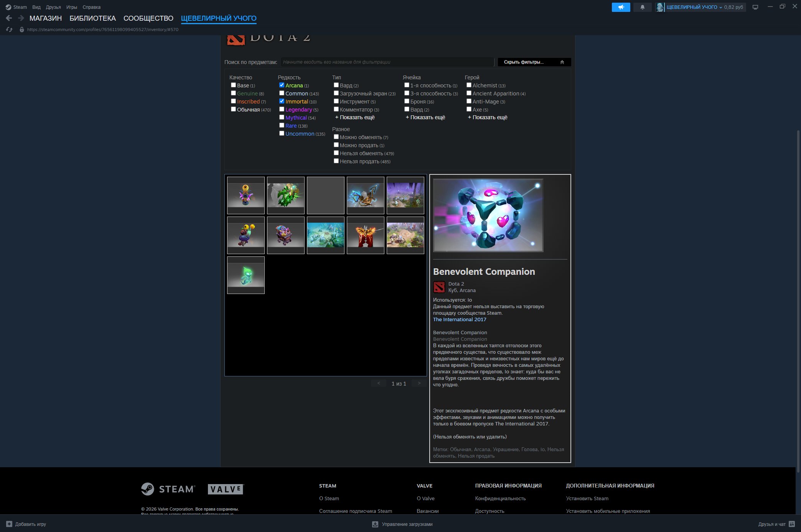The height and width of the screenshot is (532, 801).
Task: Click the add game plus icon
Action: tap(9, 524)
